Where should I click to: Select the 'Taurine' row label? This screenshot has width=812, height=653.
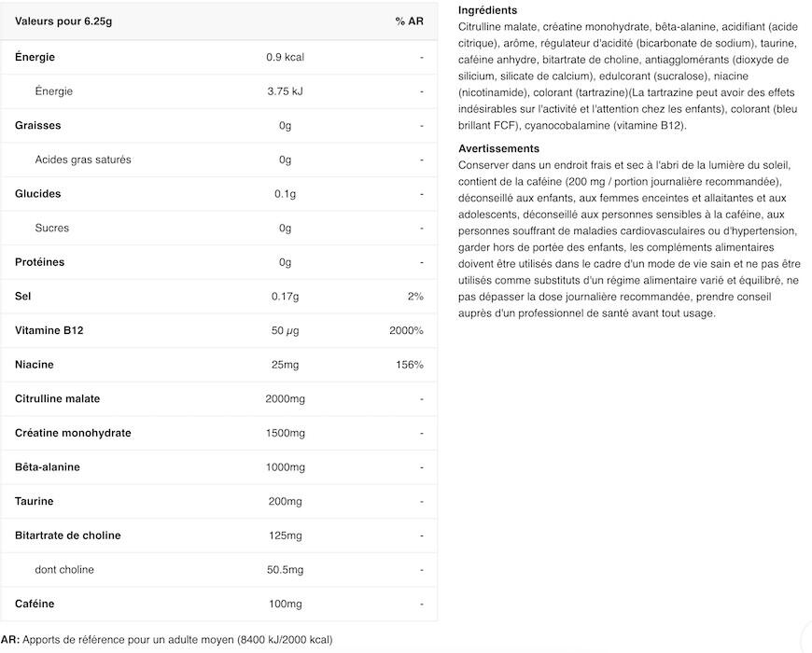tap(35, 501)
